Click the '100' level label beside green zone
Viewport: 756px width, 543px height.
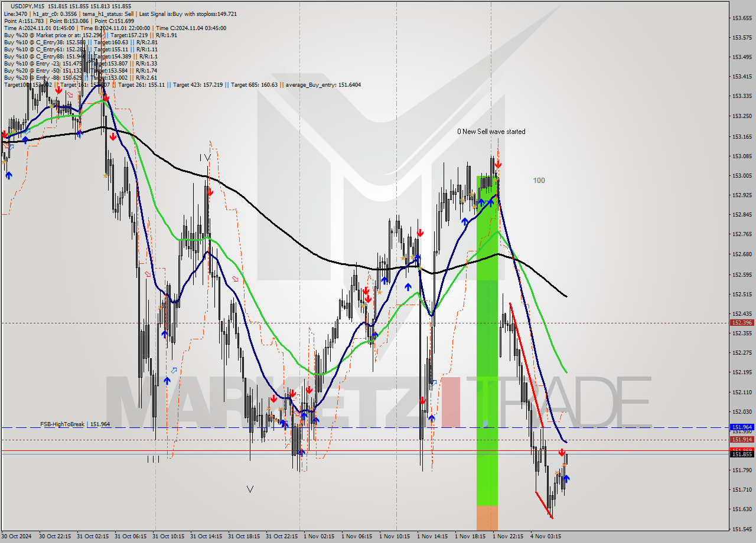(539, 181)
